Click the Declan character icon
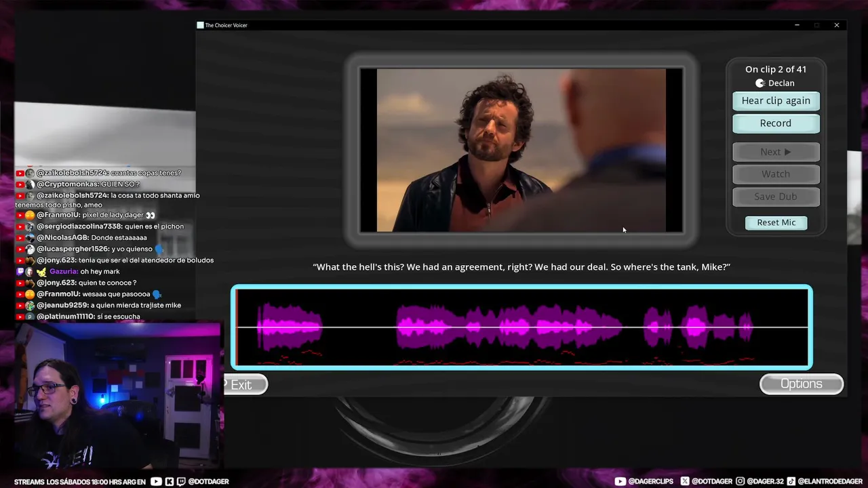This screenshot has width=868, height=488. click(x=760, y=83)
